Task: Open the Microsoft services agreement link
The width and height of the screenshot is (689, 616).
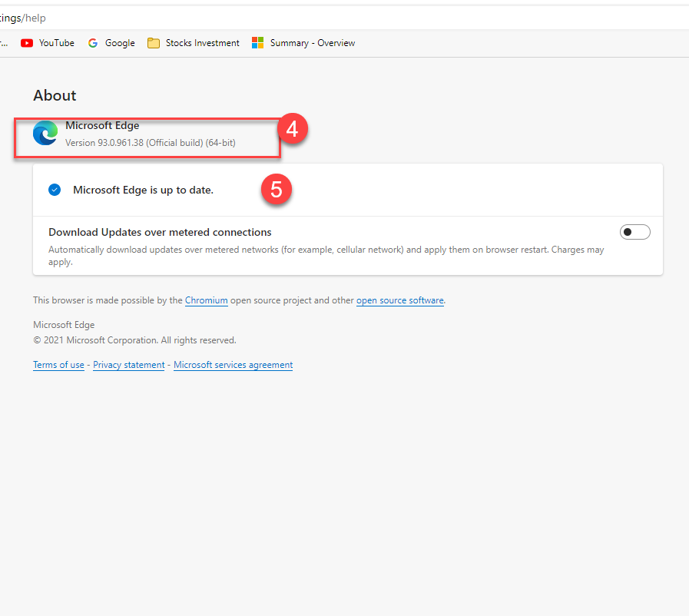Action: pyautogui.click(x=234, y=365)
